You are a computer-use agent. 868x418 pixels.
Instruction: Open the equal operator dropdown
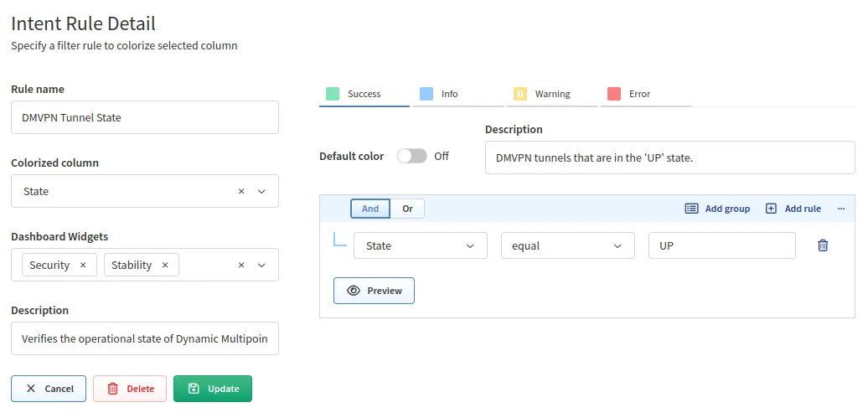567,245
